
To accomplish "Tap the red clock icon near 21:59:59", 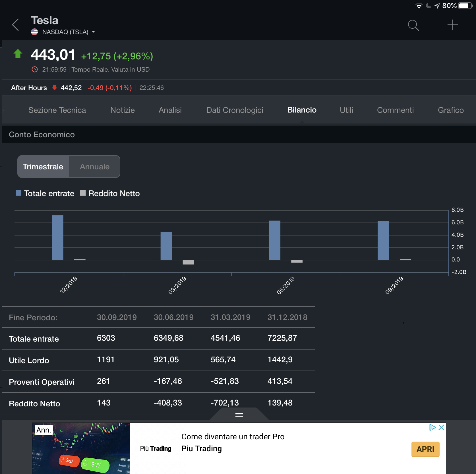I will (x=35, y=69).
